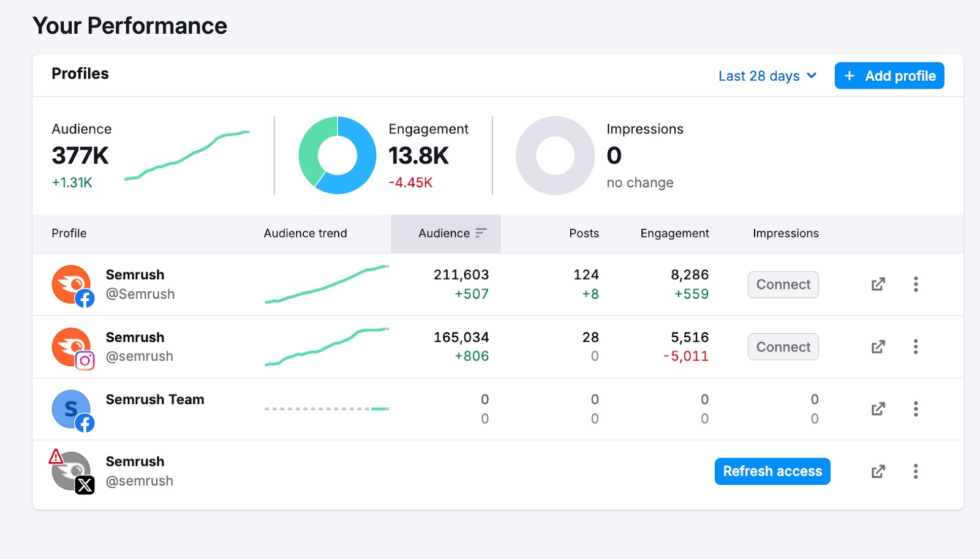Connect the Instagram @semrush profile
This screenshot has height=559, width=980.
783,347
